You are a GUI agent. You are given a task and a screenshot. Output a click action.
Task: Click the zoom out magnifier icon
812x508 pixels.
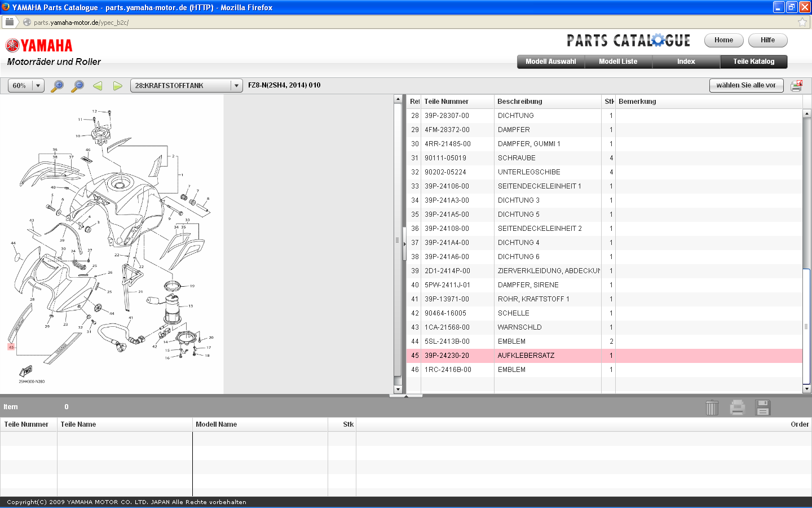pos(78,86)
